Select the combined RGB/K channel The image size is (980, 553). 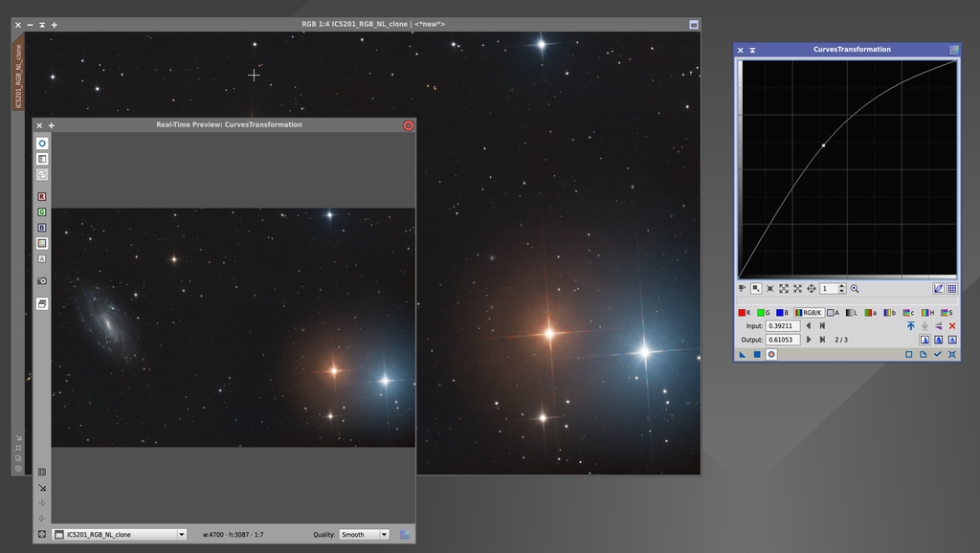[x=810, y=313]
